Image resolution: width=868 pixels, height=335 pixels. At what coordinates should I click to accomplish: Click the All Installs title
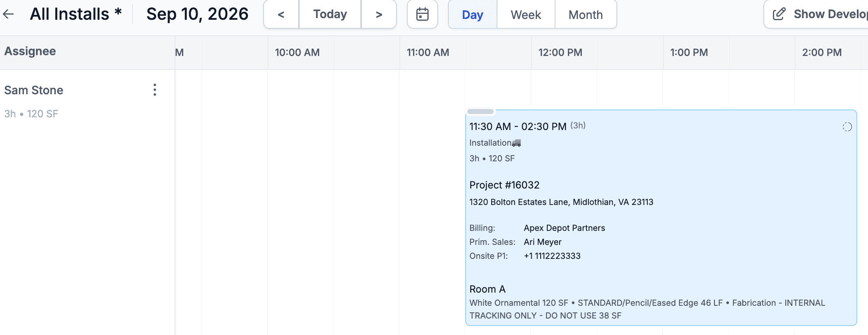76,14
